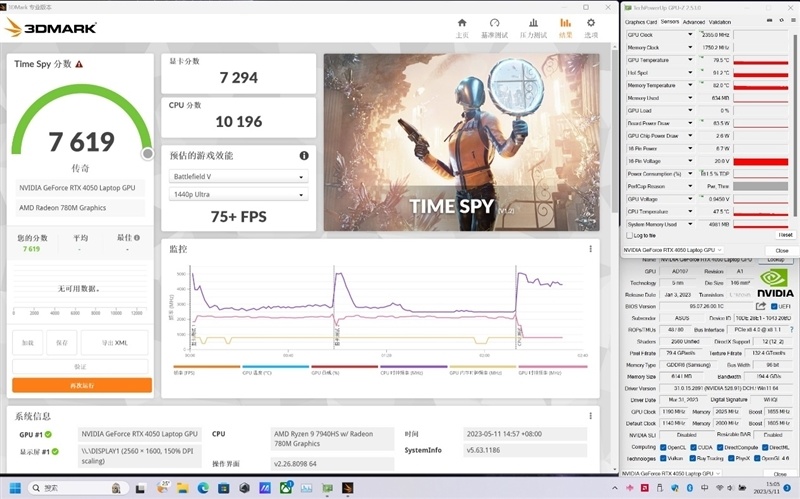Viewport: 800px width, 499px height.
Task: Click 加载 load button
Action: click(28, 343)
